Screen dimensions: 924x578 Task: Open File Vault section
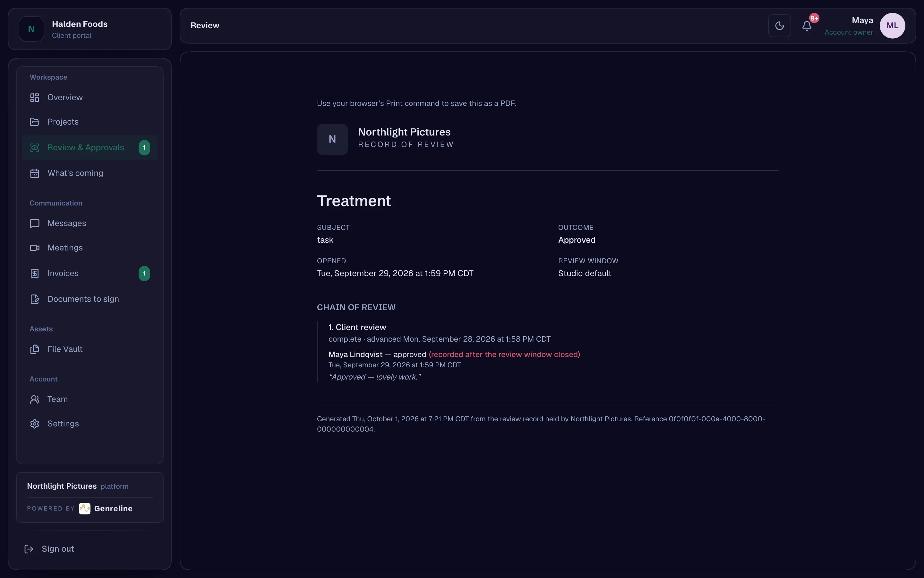[90, 349]
